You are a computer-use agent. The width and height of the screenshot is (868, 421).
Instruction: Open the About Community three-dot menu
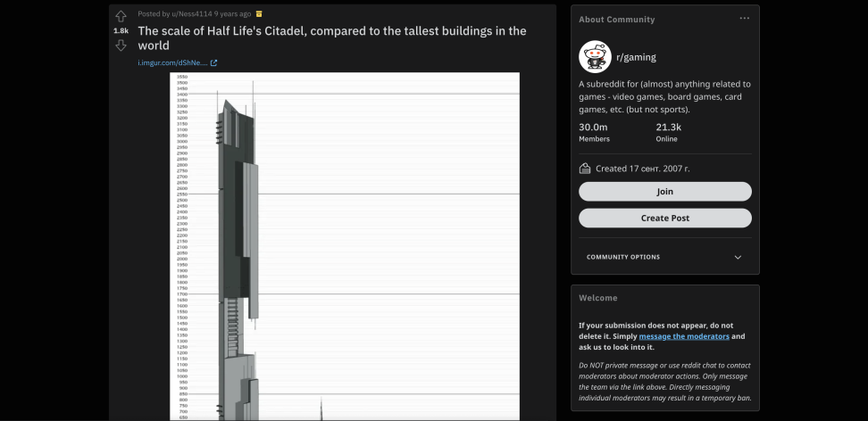point(745,19)
